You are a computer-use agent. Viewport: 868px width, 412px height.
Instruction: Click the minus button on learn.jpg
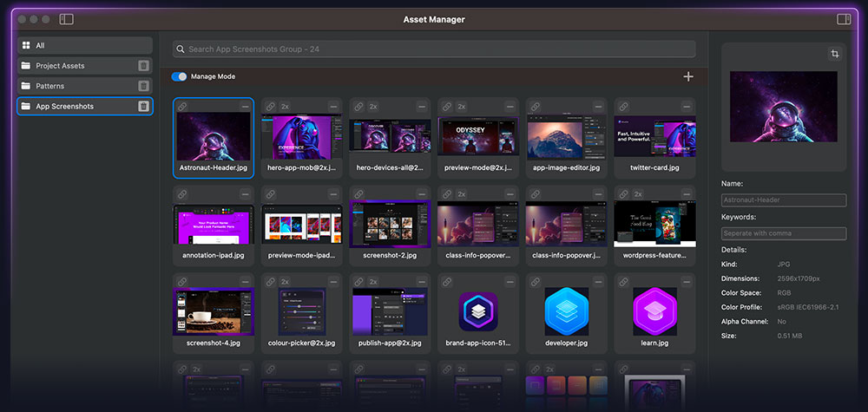tap(686, 282)
